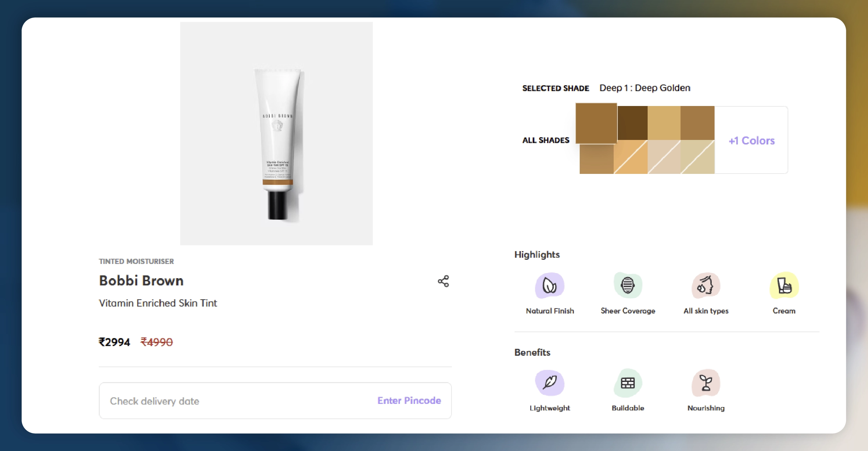Click the Cream texture icon
This screenshot has height=451, width=868.
coord(784,286)
